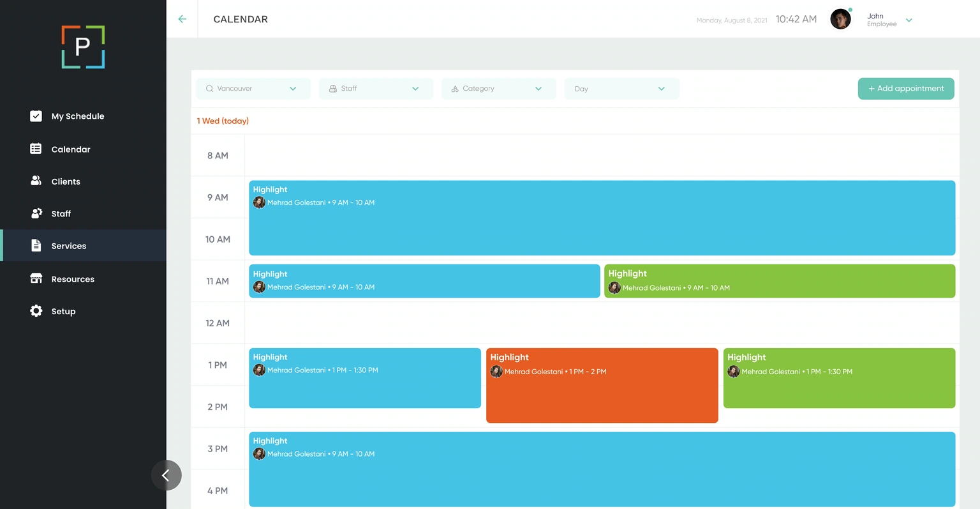Open the green Highlight appointment in the 11 AM row

click(780, 281)
